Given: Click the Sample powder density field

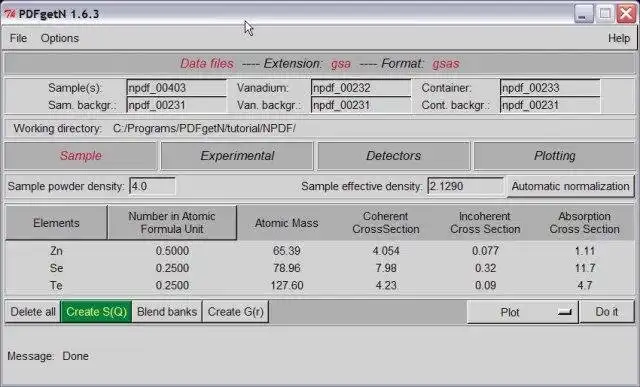Looking at the screenshot, I should [x=152, y=186].
